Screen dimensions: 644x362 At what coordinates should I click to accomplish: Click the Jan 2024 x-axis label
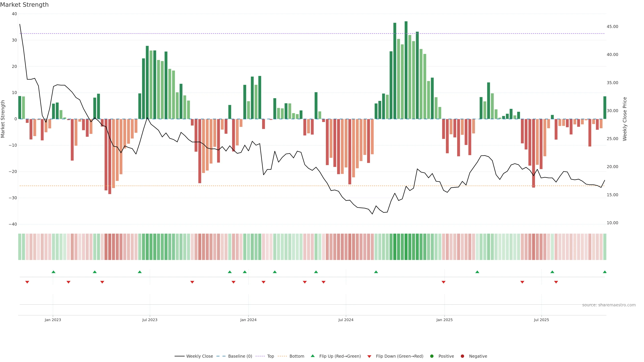(x=248, y=320)
